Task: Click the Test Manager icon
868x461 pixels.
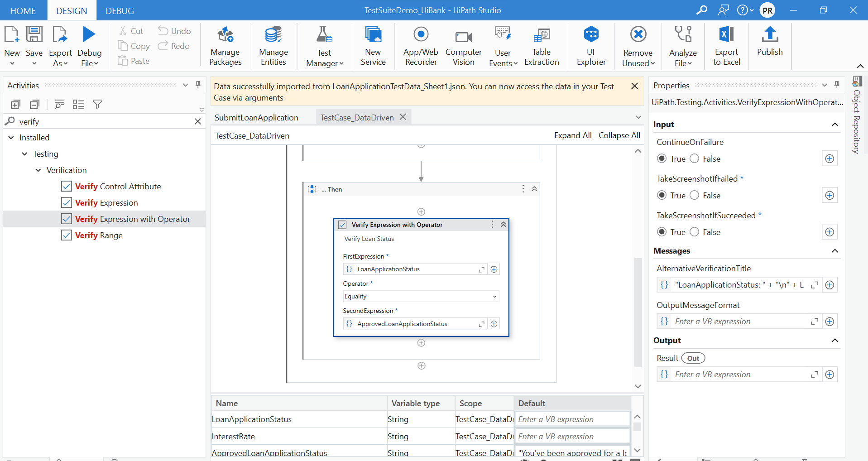Action: (324, 34)
